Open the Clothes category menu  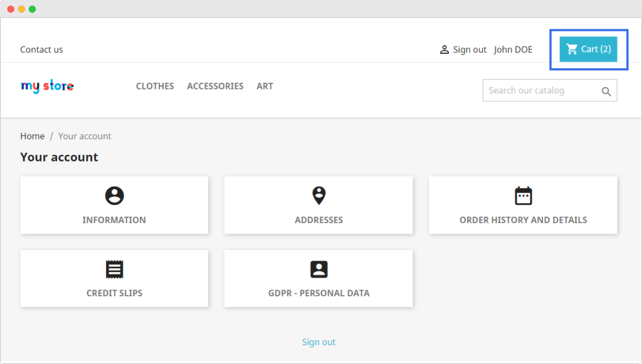click(x=155, y=86)
